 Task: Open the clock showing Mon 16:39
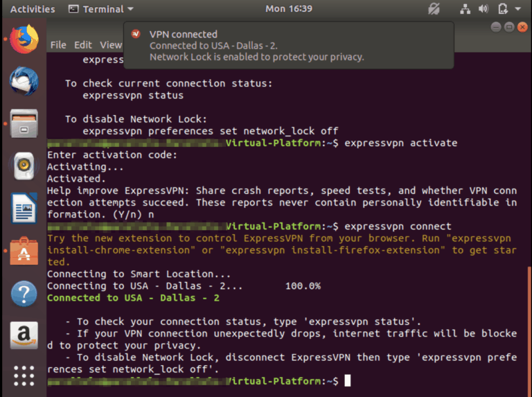pos(288,9)
